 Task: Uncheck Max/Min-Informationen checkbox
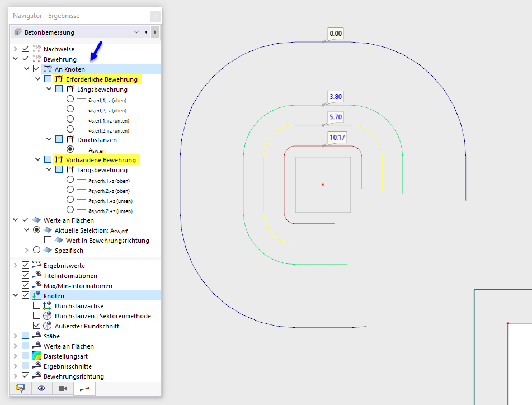click(25, 285)
